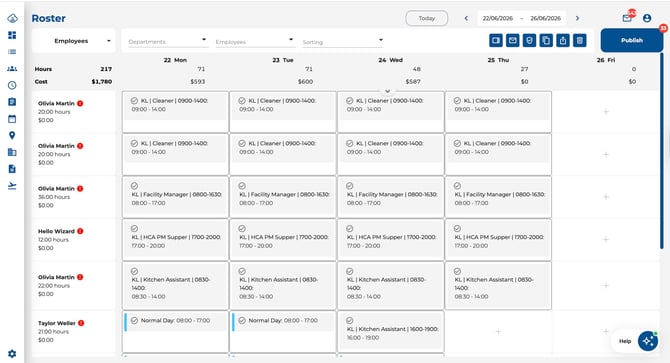
Task: Go to previous week with left arrow
Action: pyautogui.click(x=466, y=18)
